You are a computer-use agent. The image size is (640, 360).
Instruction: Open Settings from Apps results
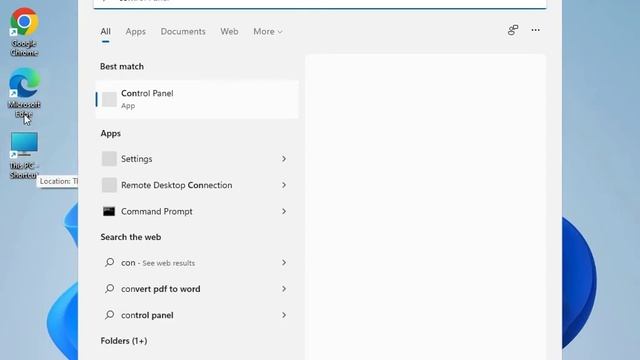(197, 159)
